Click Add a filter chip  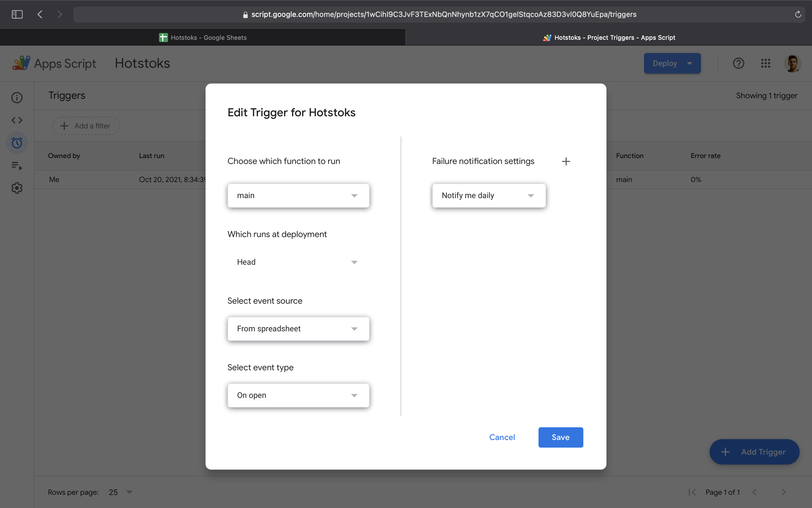click(x=86, y=126)
